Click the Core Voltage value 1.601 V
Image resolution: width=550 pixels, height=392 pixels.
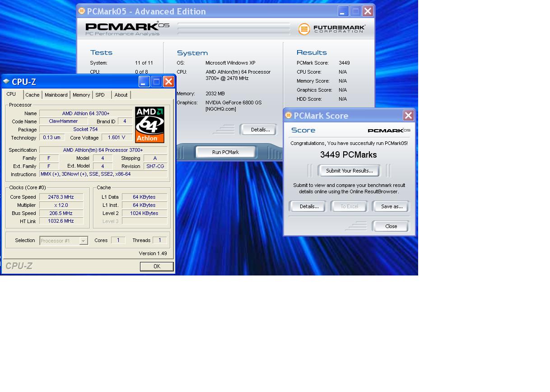tap(117, 138)
